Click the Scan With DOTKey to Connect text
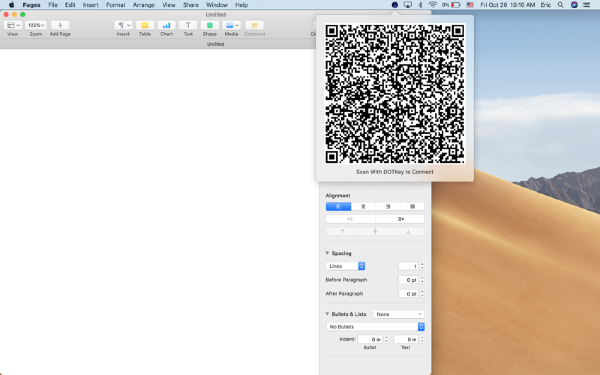 click(395, 172)
